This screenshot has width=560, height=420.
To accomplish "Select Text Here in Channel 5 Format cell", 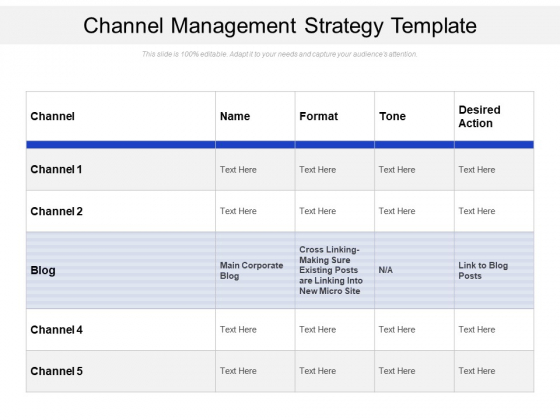I will point(318,371).
